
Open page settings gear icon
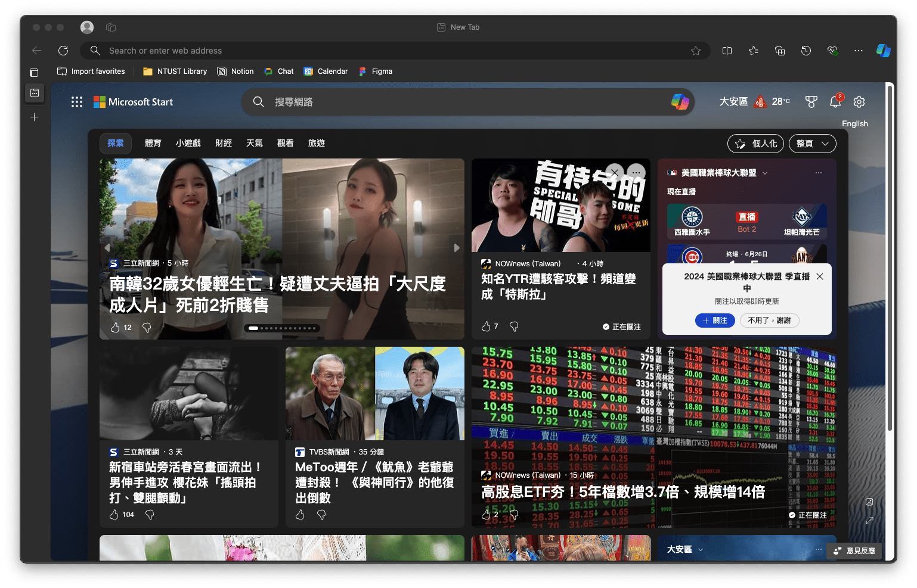859,102
